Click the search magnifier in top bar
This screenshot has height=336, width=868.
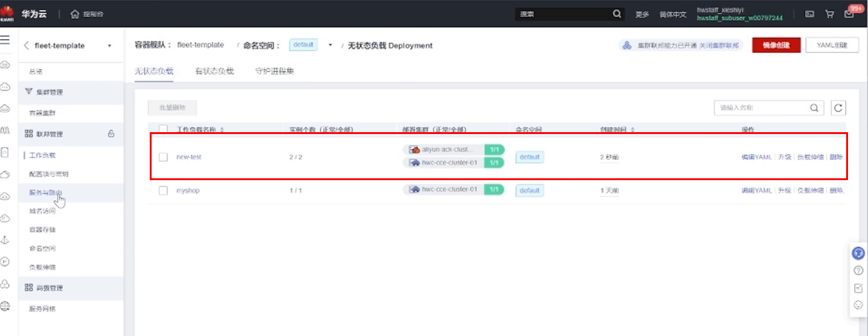617,14
